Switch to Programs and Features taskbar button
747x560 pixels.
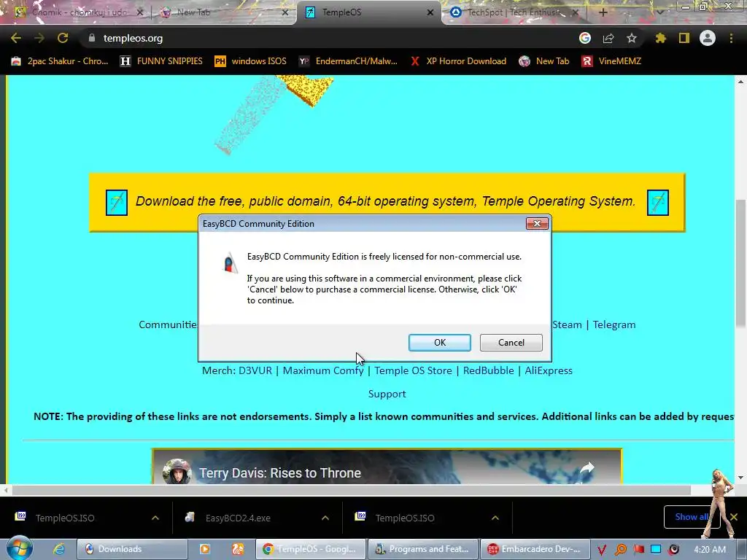tap(423, 549)
